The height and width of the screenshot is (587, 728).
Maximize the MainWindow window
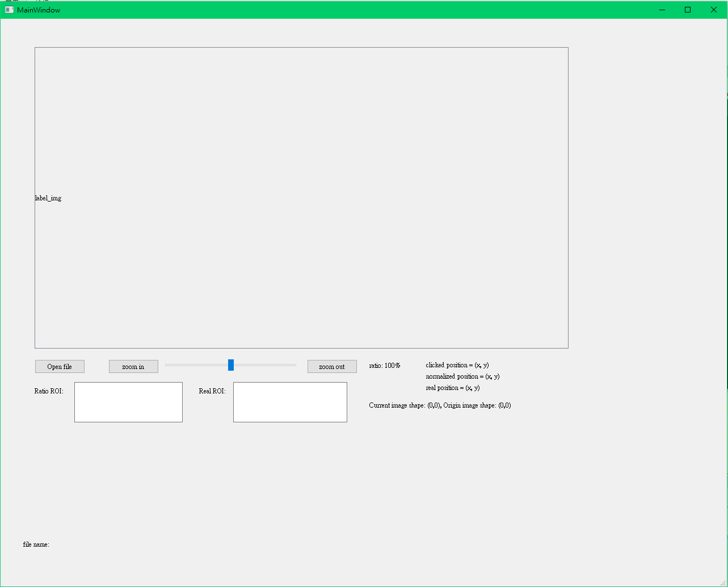pos(688,10)
